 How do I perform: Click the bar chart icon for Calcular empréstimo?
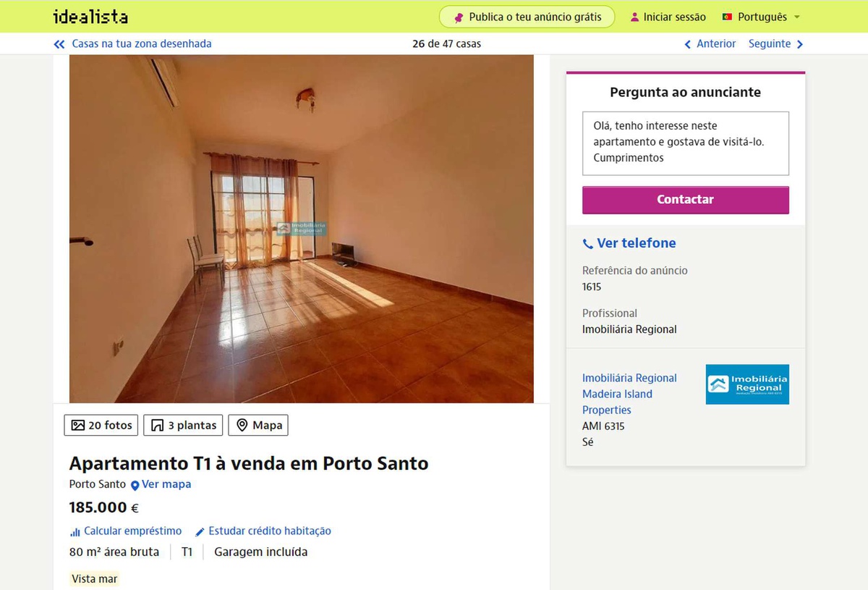point(75,531)
